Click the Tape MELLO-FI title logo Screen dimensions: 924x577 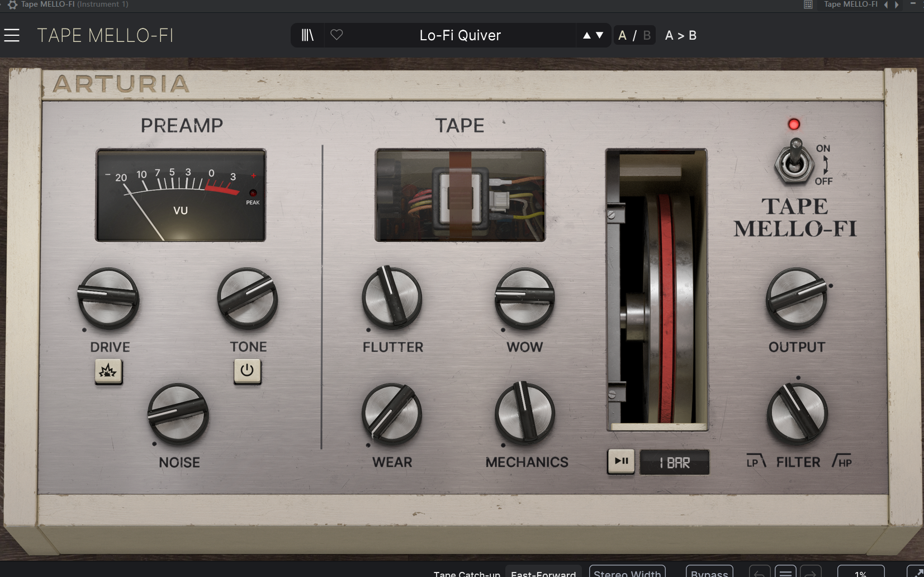[795, 218]
